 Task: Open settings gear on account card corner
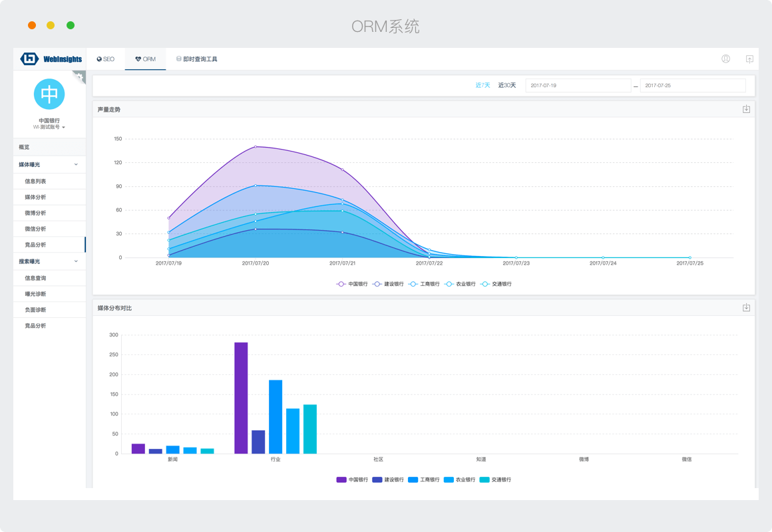(x=79, y=77)
